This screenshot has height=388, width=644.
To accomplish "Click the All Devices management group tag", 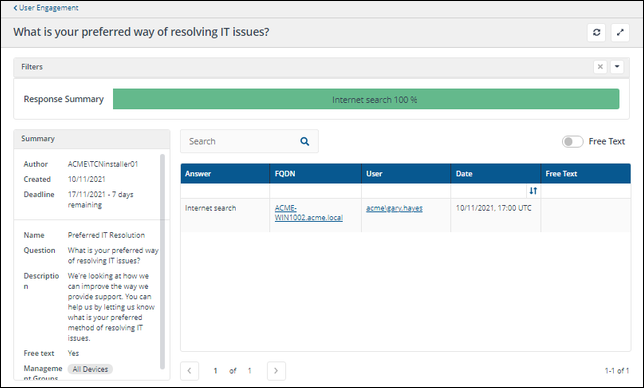I will [x=90, y=369].
